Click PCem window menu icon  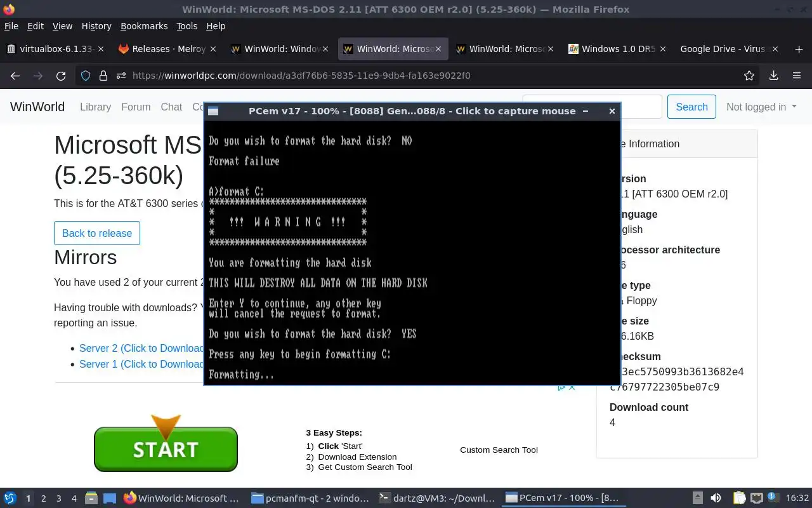pos(213,111)
